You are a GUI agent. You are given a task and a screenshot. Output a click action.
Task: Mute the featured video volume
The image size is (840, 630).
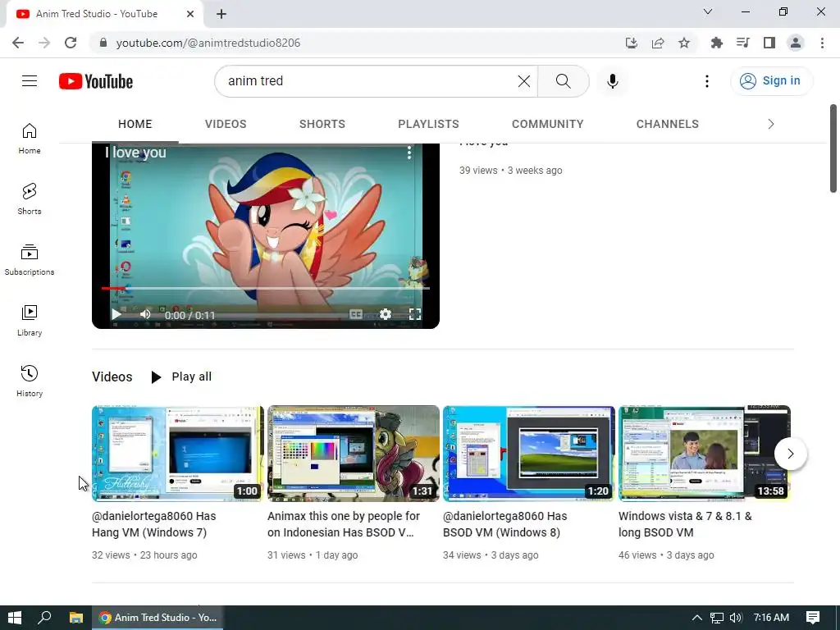click(145, 314)
